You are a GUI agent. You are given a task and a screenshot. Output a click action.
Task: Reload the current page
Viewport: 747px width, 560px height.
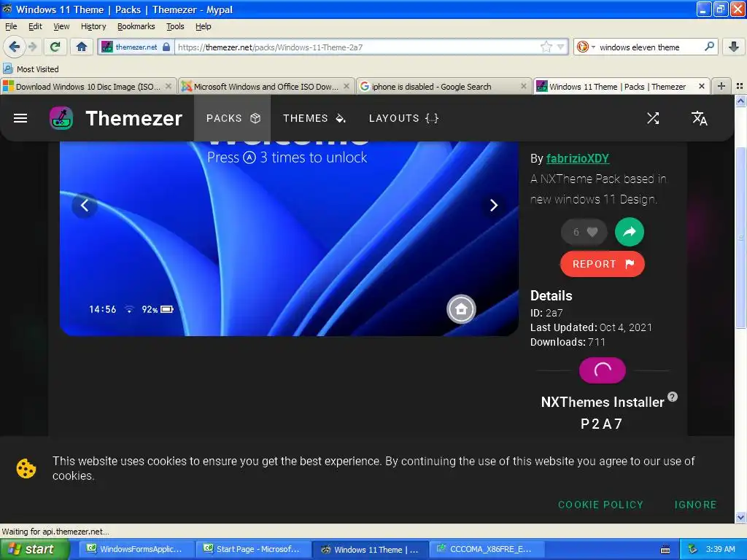(55, 47)
